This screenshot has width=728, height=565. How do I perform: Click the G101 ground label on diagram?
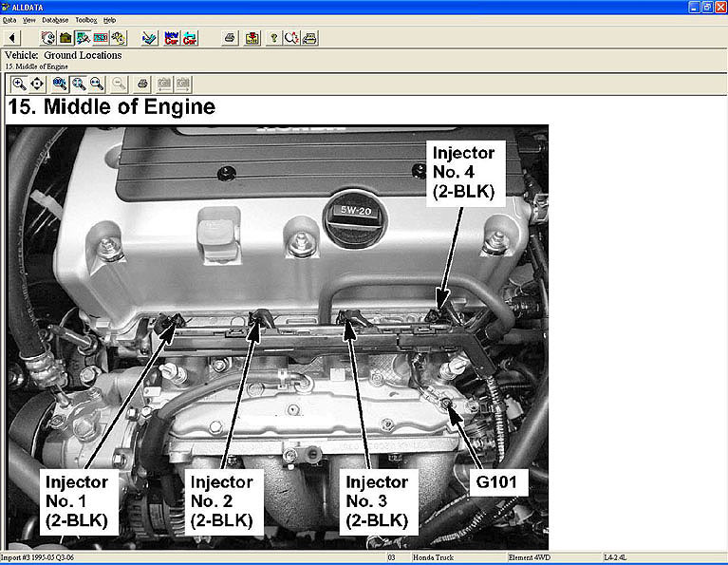(499, 481)
